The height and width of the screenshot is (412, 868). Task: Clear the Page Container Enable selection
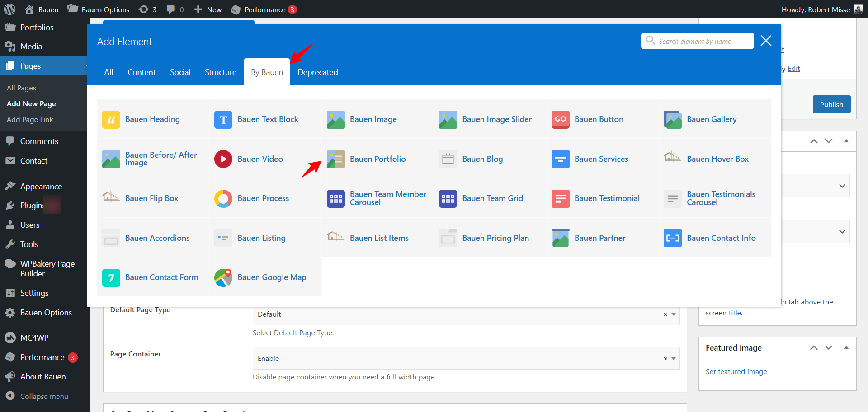665,359
